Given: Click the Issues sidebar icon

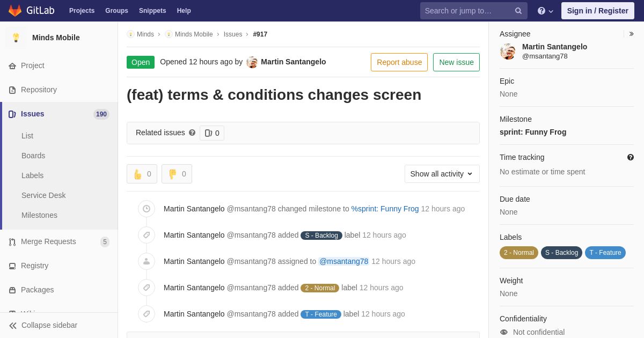Looking at the screenshot, I should [12, 114].
